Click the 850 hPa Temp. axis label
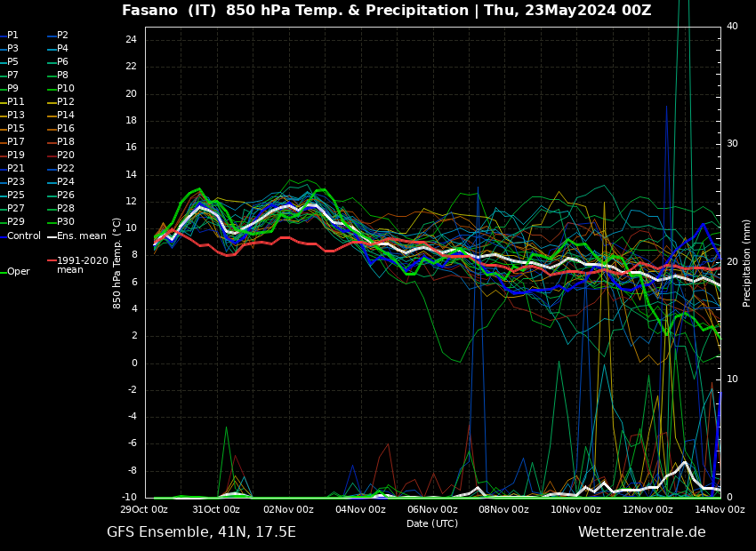 click(117, 262)
